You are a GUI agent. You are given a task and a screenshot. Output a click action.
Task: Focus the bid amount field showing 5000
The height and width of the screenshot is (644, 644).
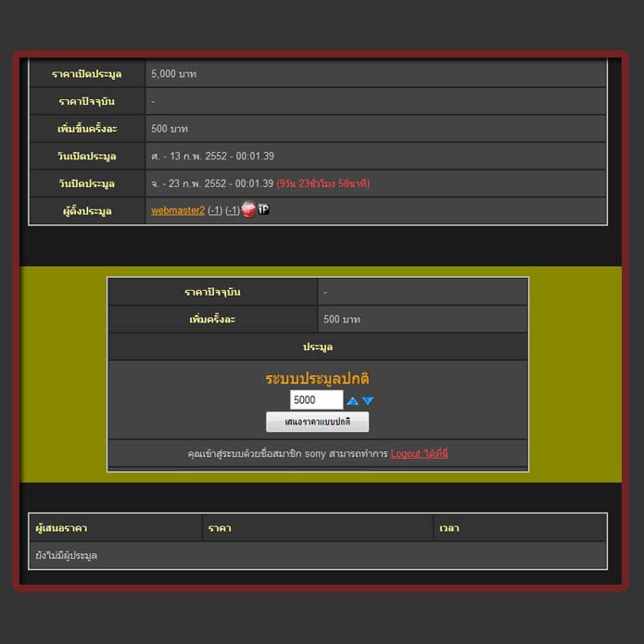[x=316, y=399]
